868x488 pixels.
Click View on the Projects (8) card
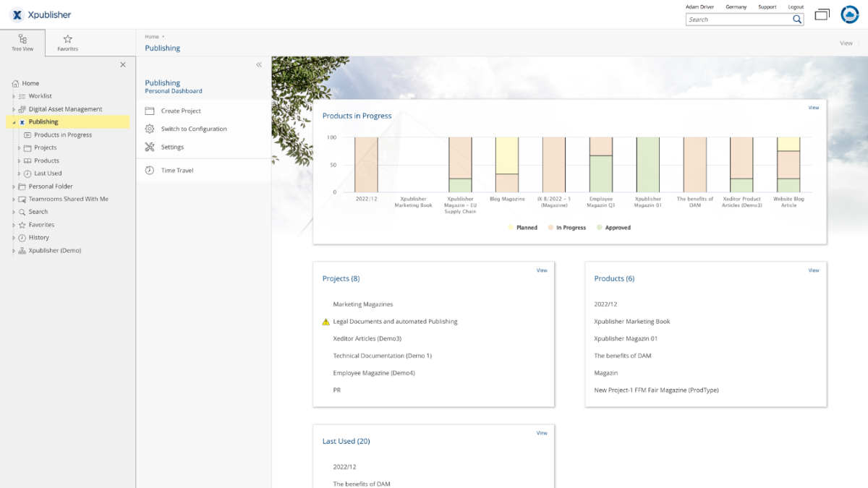point(542,270)
